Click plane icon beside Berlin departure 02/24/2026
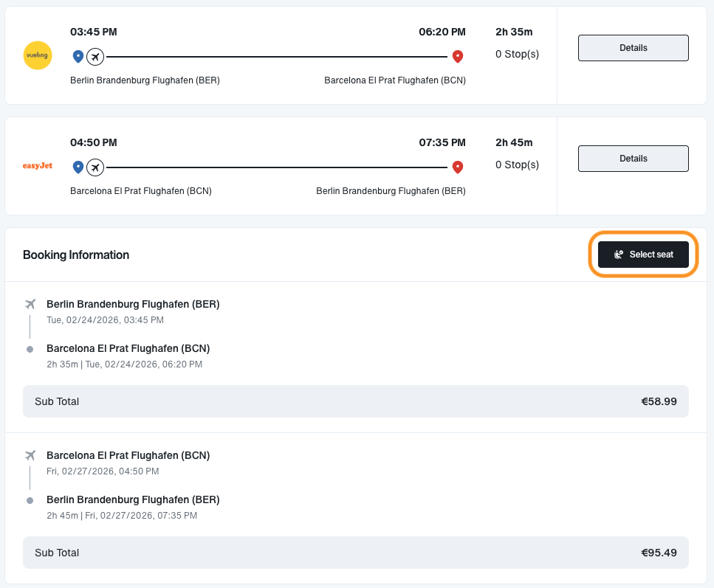 click(x=30, y=304)
